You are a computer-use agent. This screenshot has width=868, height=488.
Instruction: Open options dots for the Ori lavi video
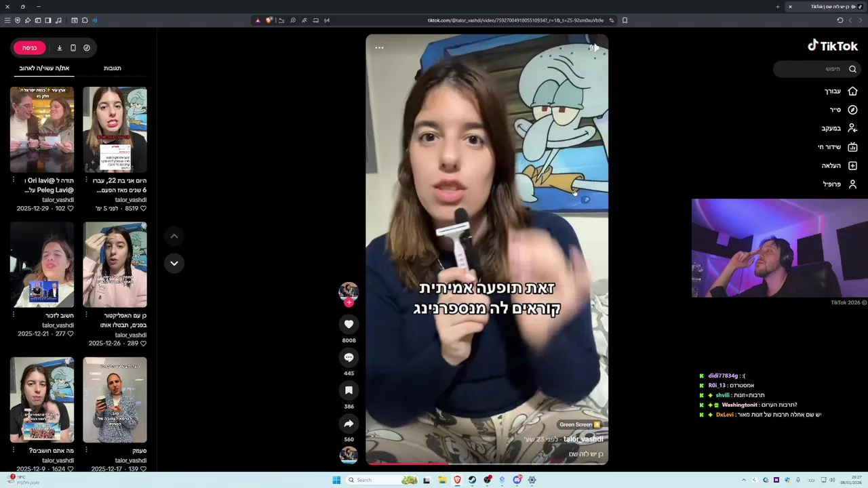(x=14, y=180)
